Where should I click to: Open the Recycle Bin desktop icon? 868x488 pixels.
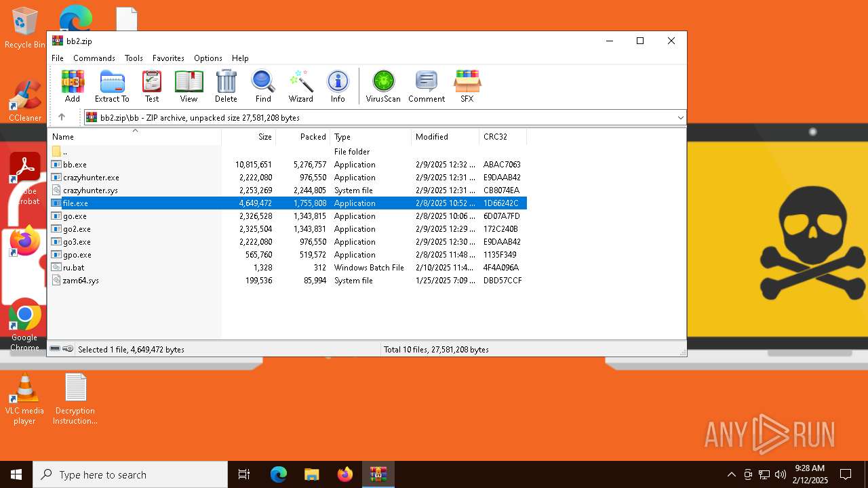tap(24, 28)
